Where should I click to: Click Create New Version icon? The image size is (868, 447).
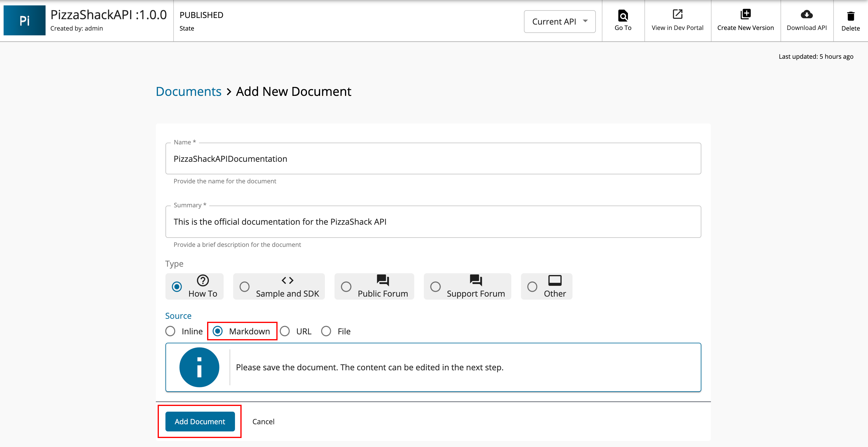745,14
